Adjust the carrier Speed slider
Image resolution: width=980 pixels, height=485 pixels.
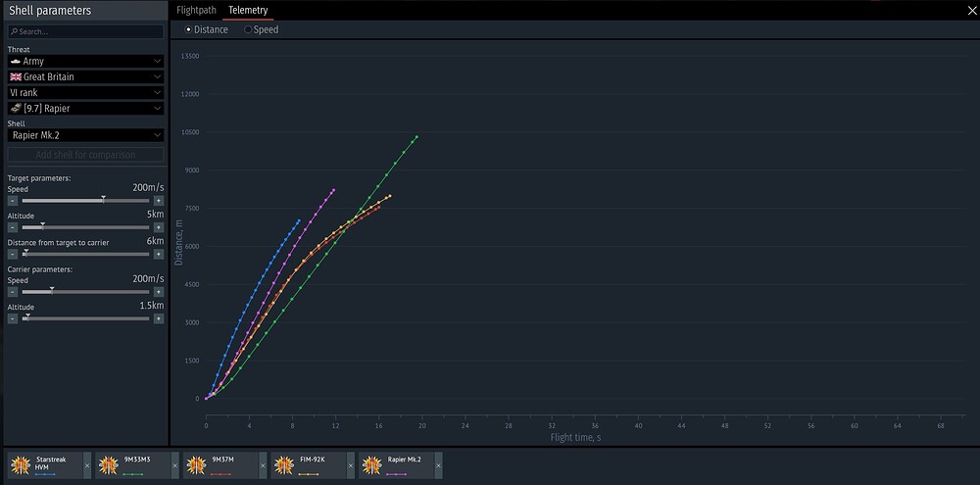[85, 292]
